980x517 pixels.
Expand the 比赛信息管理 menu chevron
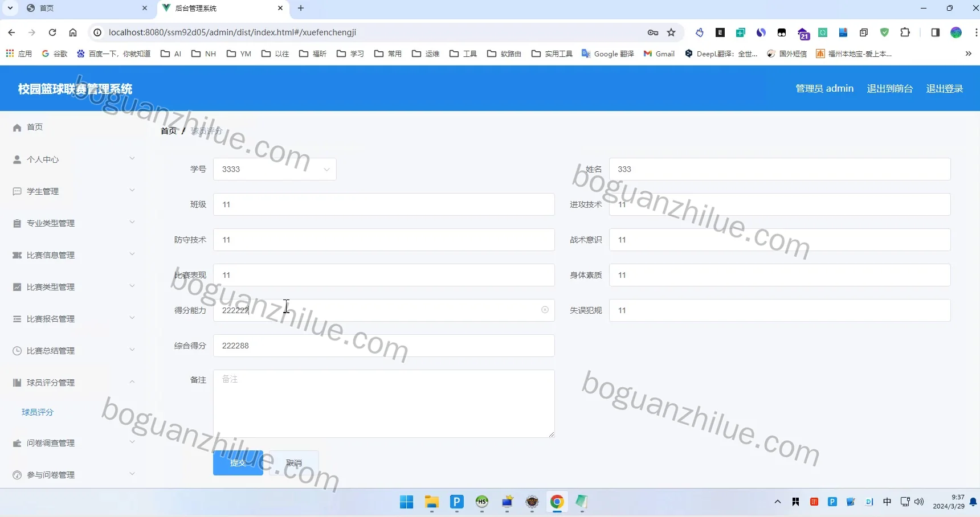tap(132, 254)
